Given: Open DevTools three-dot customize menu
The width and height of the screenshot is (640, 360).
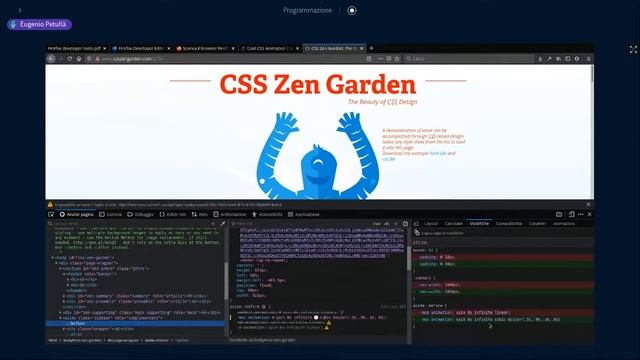Looking at the screenshot, I should [x=581, y=214].
